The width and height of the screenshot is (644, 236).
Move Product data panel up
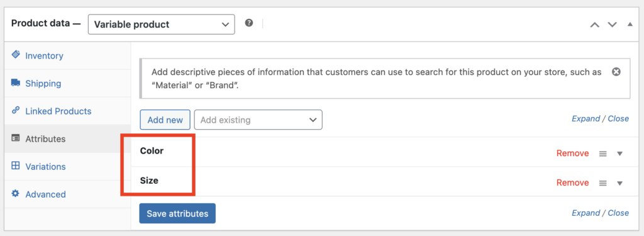[594, 25]
